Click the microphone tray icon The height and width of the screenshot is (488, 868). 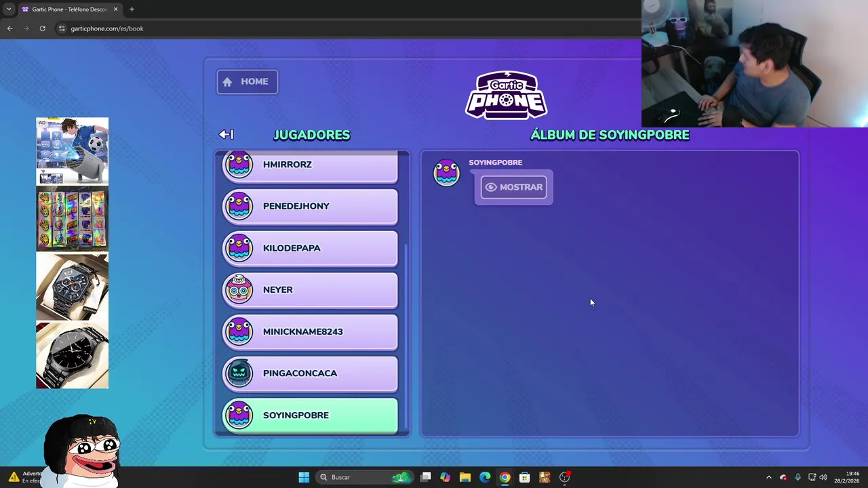(x=797, y=477)
